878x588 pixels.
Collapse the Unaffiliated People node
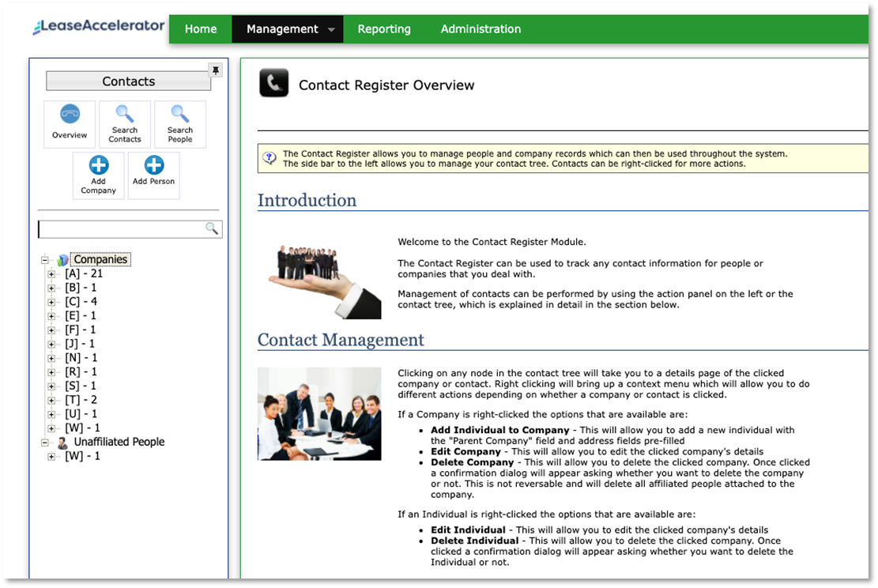coord(45,443)
